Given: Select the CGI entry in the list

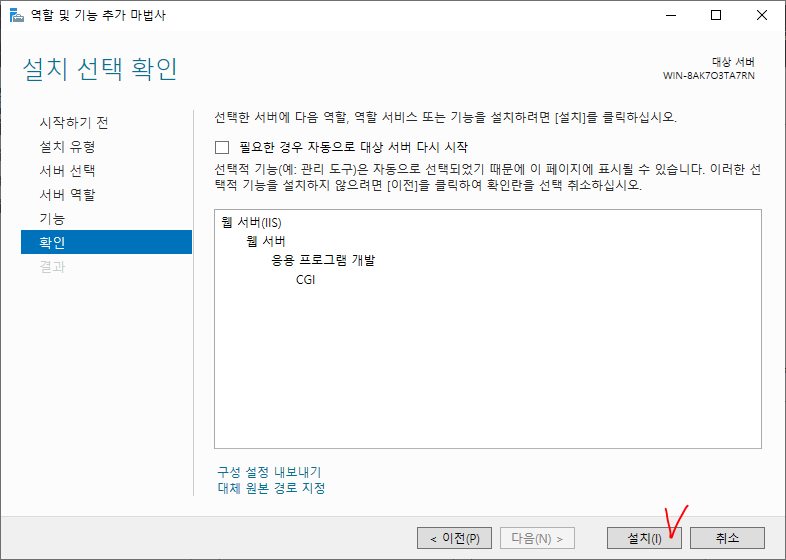Looking at the screenshot, I should coord(305,280).
